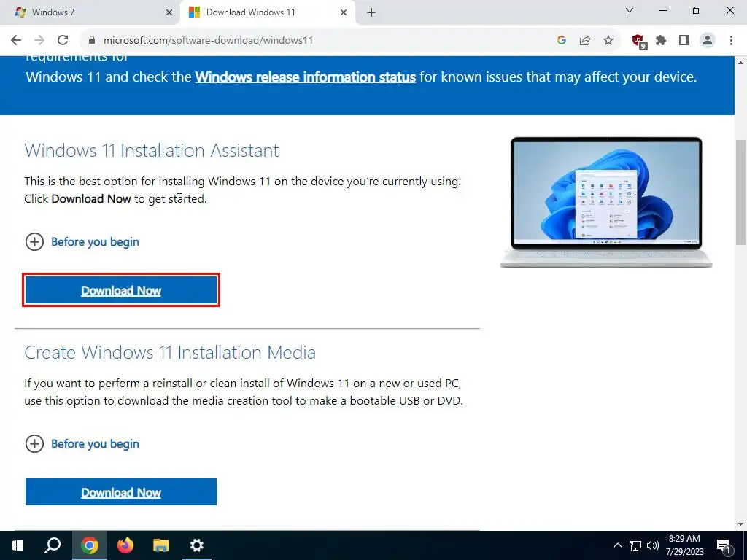Click the Chrome taskbar icon
Screen dimensions: 747x560
[x=89, y=545]
